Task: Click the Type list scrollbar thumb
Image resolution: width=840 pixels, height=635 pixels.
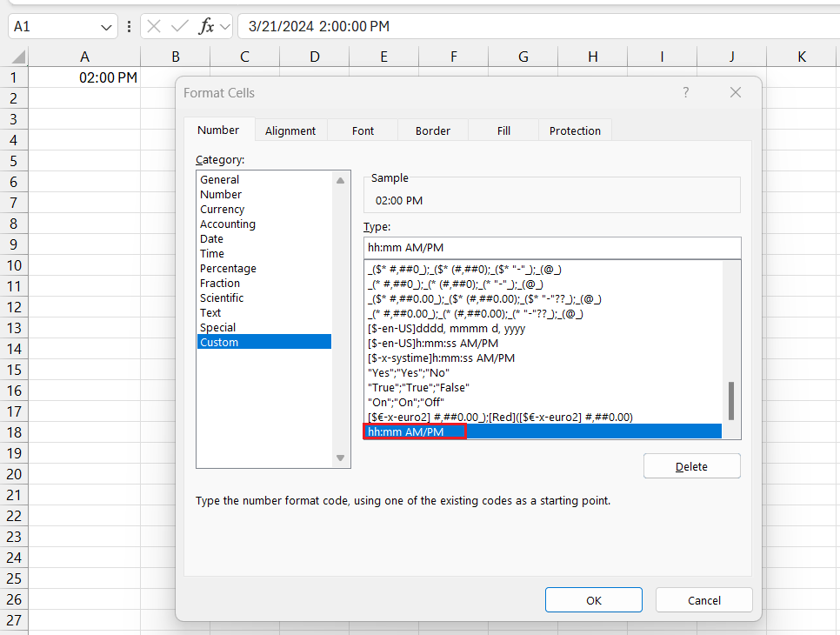Action: pyautogui.click(x=731, y=401)
